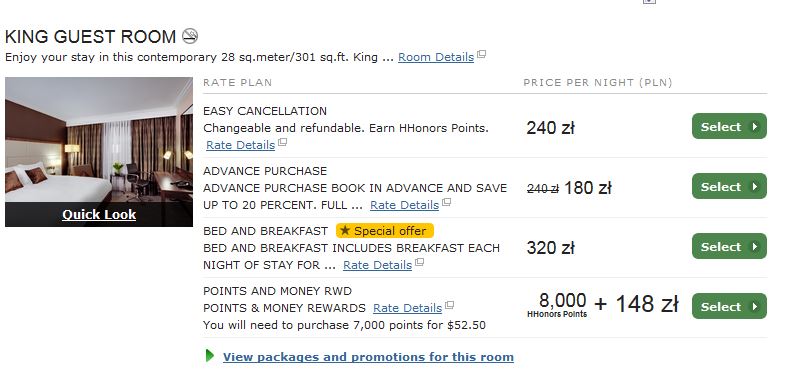Screen dimensions: 802x389
Task: Open Rate Details for Bed and Breakfast
Action: point(377,265)
